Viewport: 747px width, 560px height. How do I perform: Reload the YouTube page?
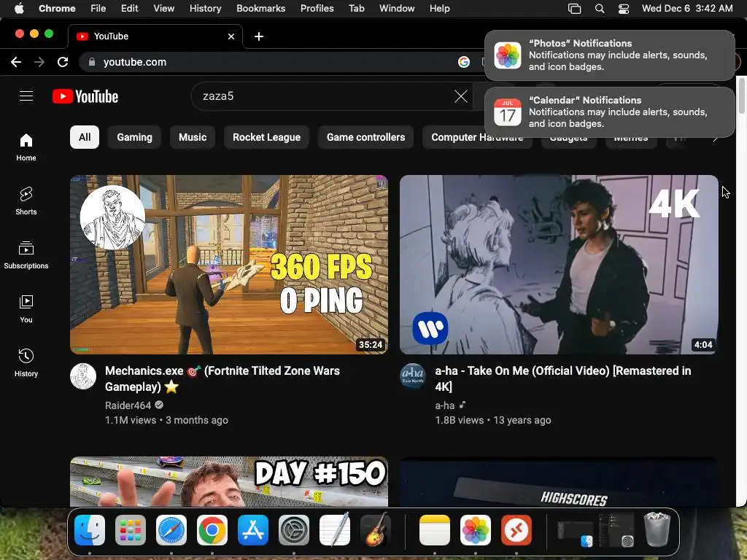[x=63, y=62]
